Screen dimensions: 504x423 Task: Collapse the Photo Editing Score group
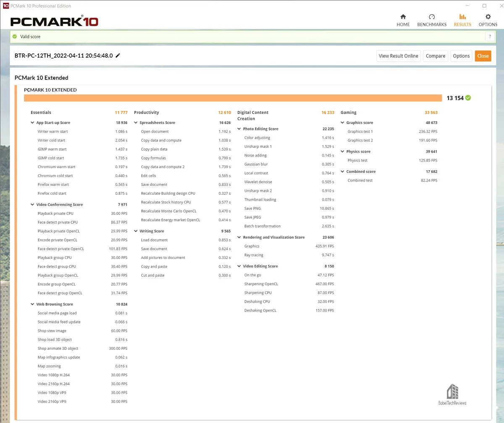[239, 129]
